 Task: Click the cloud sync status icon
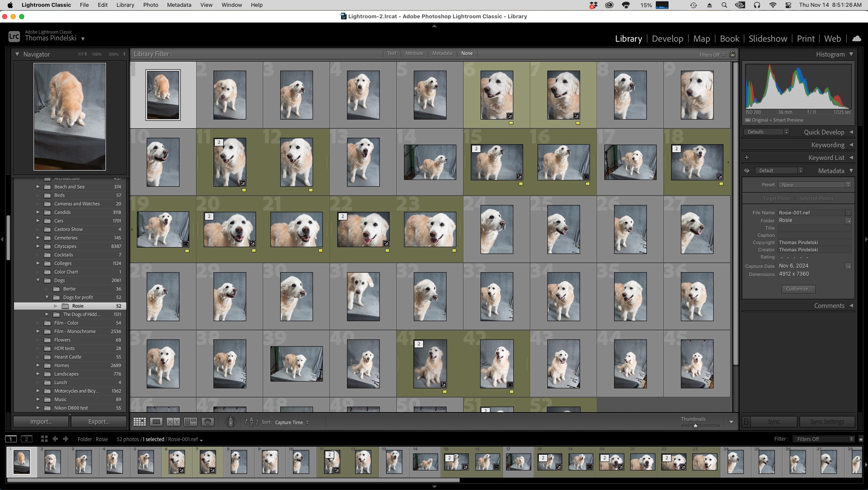pyautogui.click(x=857, y=39)
